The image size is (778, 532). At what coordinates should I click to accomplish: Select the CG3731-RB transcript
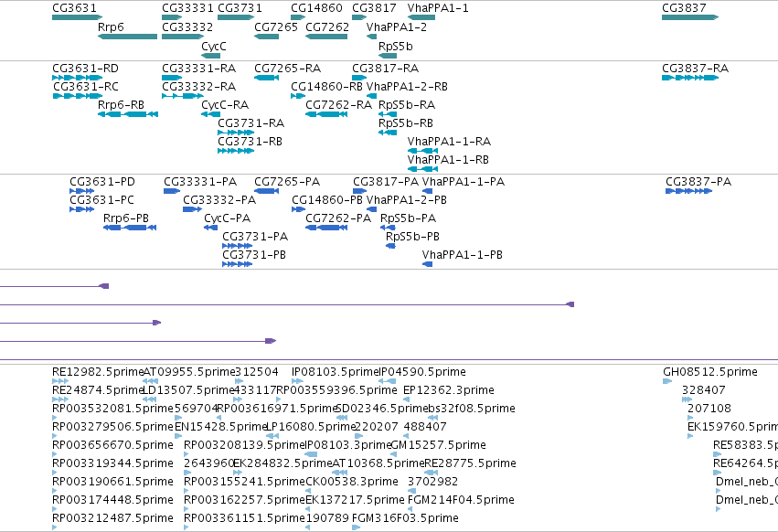tap(236, 151)
